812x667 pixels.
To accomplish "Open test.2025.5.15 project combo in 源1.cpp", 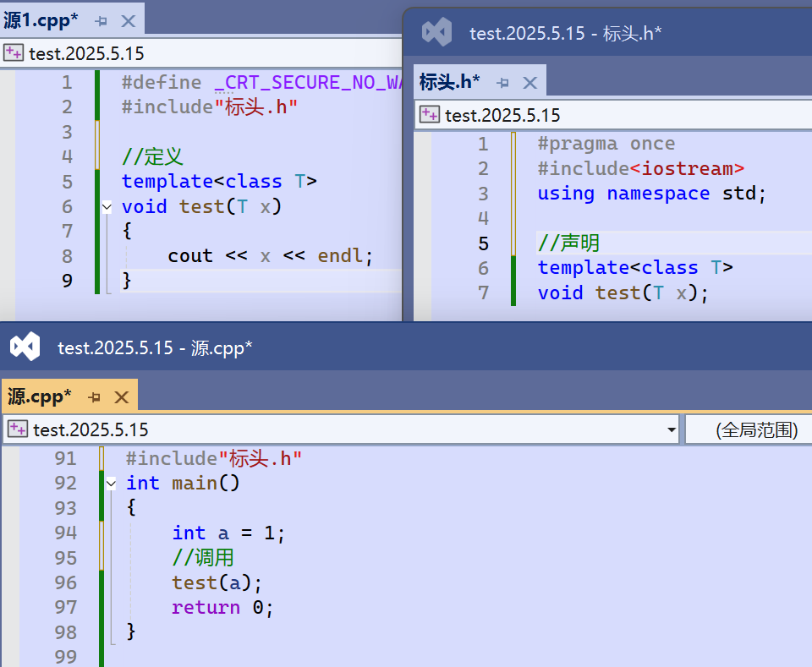I will 202,53.
